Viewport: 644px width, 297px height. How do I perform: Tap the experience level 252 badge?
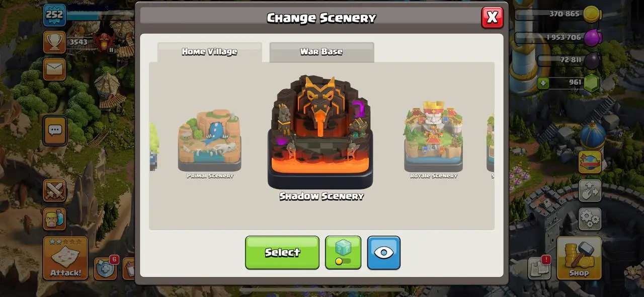pos(54,15)
